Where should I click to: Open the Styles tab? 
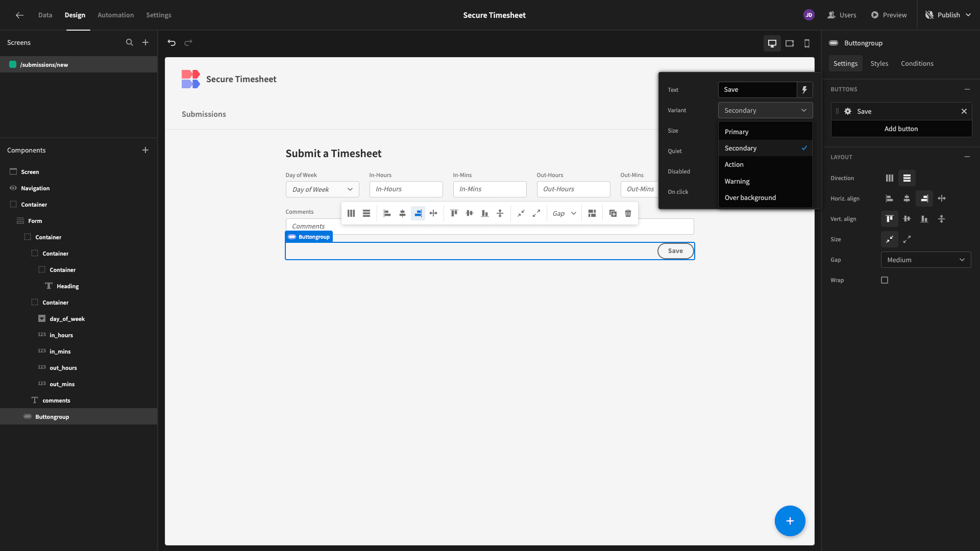point(879,63)
